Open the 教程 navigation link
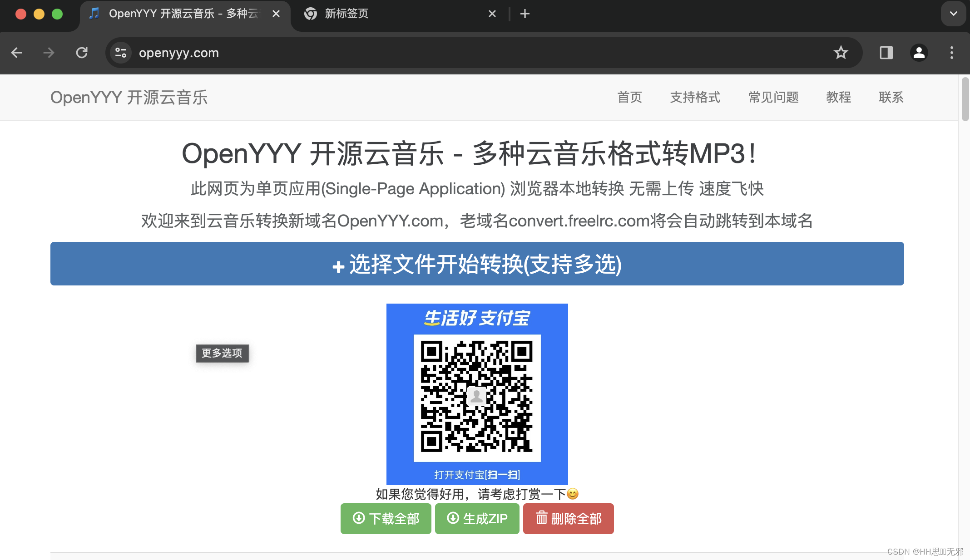Viewport: 970px width, 560px height. click(838, 97)
